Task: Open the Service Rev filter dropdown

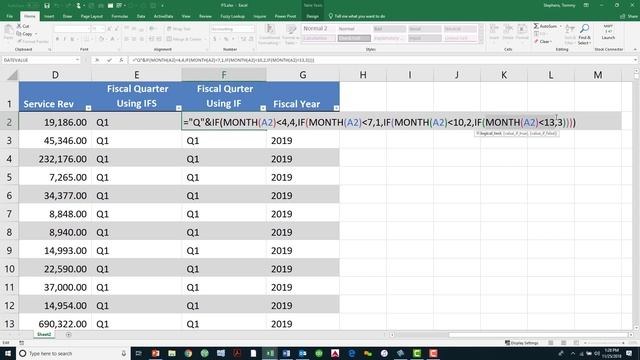Action: (x=88, y=108)
